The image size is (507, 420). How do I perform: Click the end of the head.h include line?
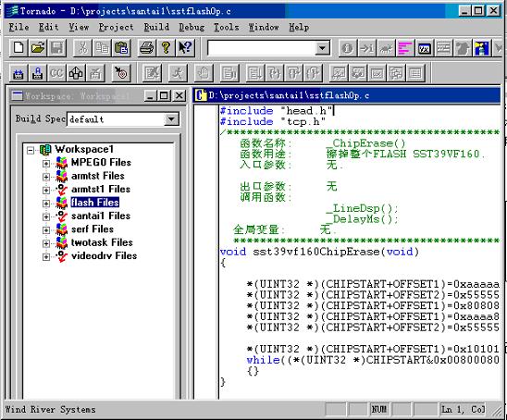(x=334, y=111)
